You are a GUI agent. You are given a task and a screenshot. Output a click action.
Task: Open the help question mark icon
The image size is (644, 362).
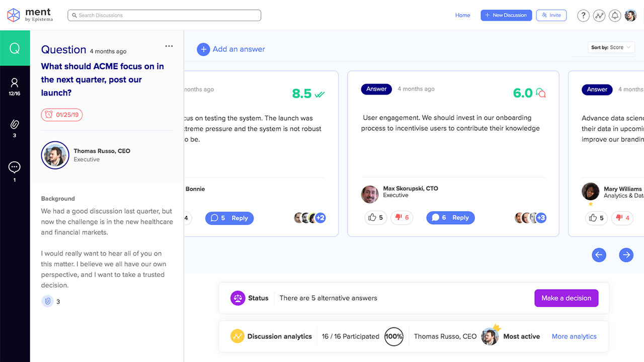(583, 16)
